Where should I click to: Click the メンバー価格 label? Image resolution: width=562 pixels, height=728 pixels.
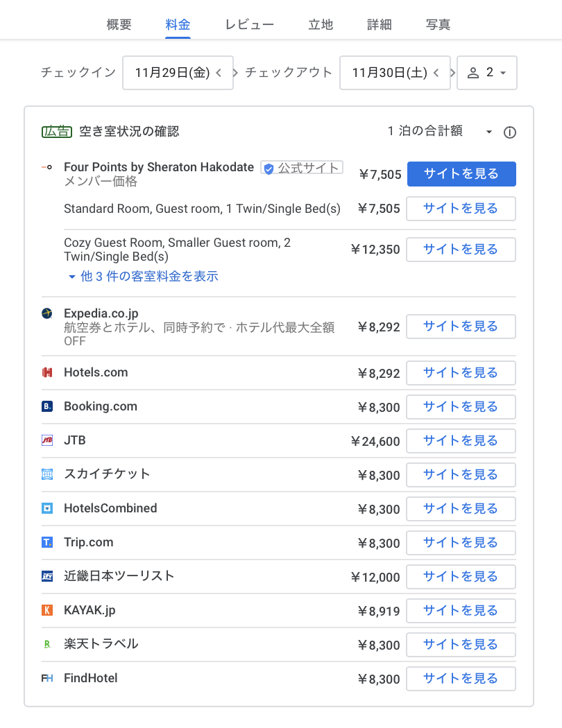[101, 182]
